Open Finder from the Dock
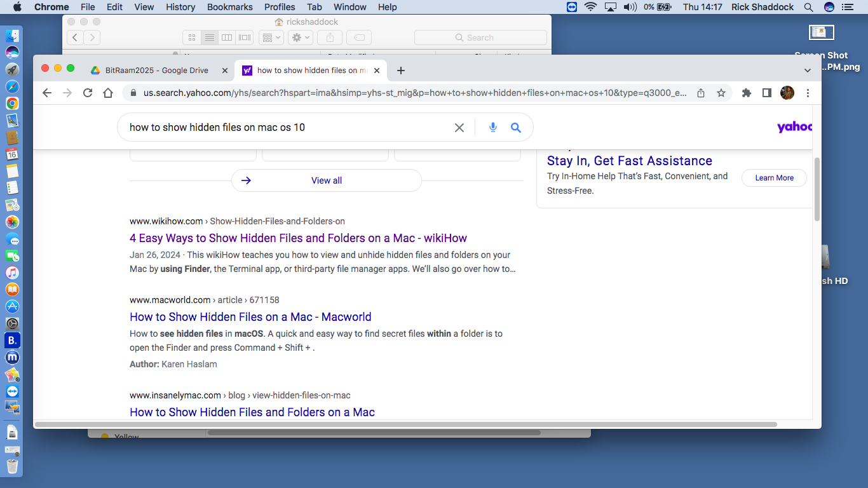The height and width of the screenshot is (488, 868). tap(12, 36)
